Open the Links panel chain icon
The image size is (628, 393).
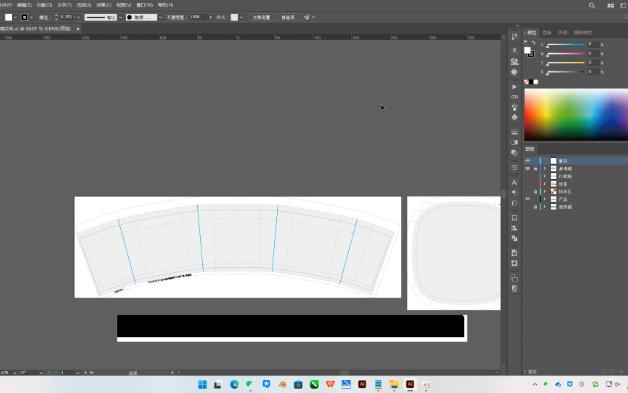point(514,97)
